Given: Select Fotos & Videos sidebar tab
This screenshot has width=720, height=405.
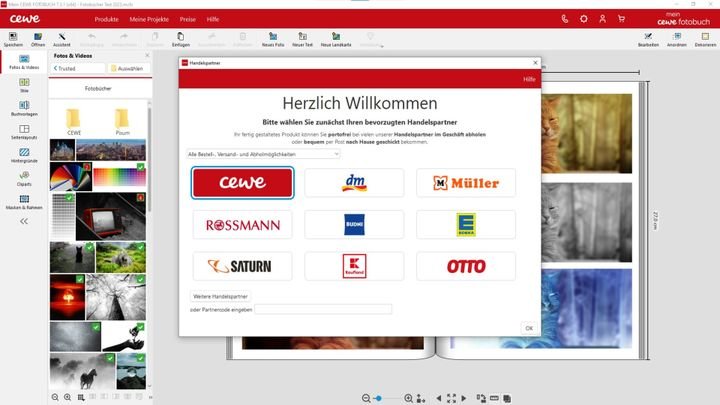Looking at the screenshot, I should [x=24, y=62].
